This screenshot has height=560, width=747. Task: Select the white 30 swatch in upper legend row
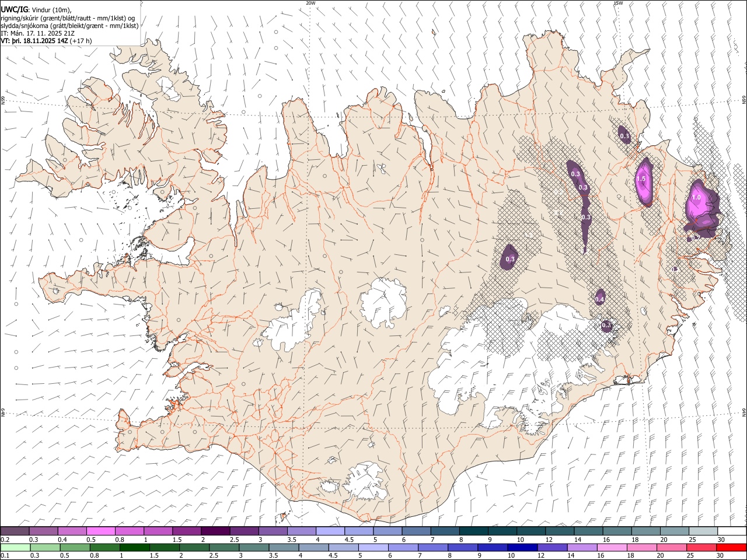coord(732,531)
